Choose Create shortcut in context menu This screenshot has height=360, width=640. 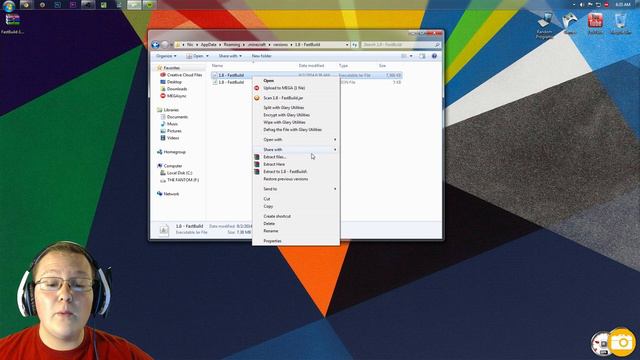[296, 216]
